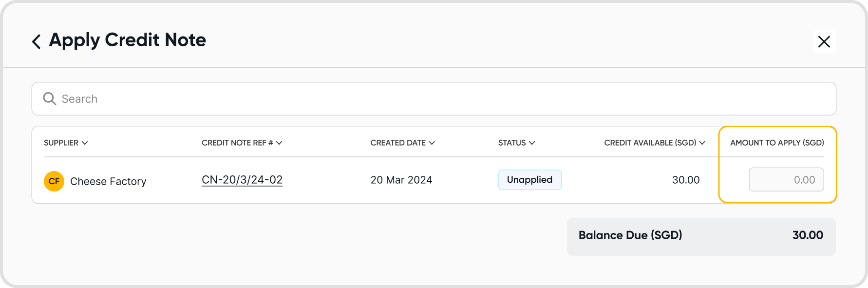Click the Balance Due (SGD) label
This screenshot has width=868, height=288.
click(x=630, y=235)
